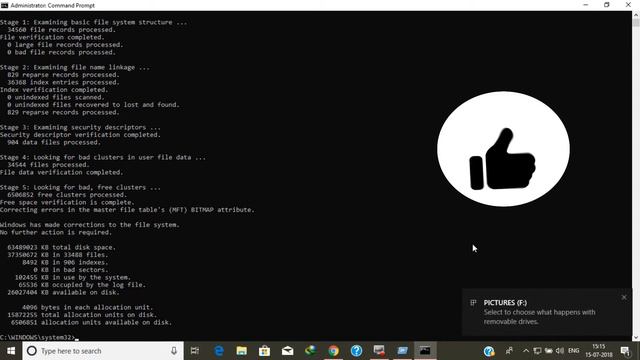Click '0 bad file records processed.' line
This screenshot has height=360, width=640.
tap(62, 52)
